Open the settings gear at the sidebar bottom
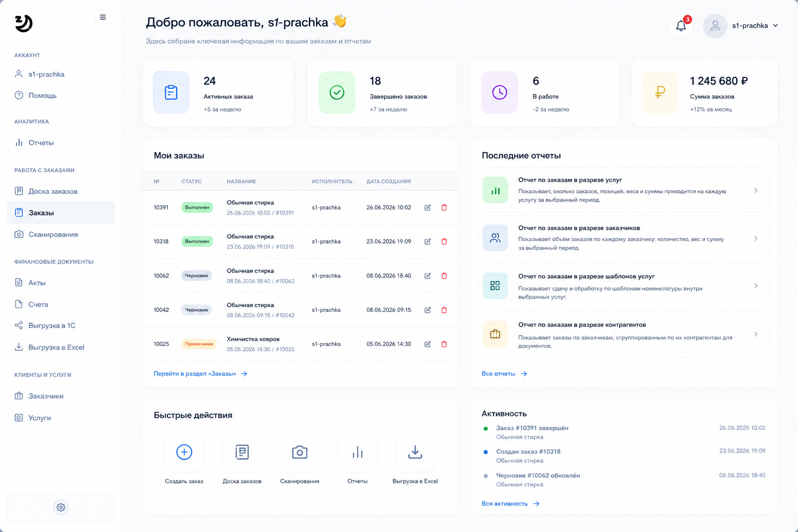Viewport: 798px width, 532px height. tap(61, 507)
